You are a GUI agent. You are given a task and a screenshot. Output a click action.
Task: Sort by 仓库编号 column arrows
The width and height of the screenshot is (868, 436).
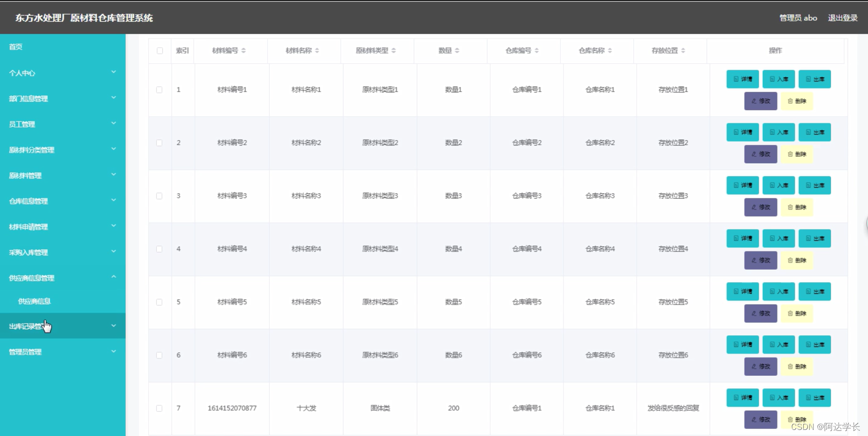pos(537,51)
